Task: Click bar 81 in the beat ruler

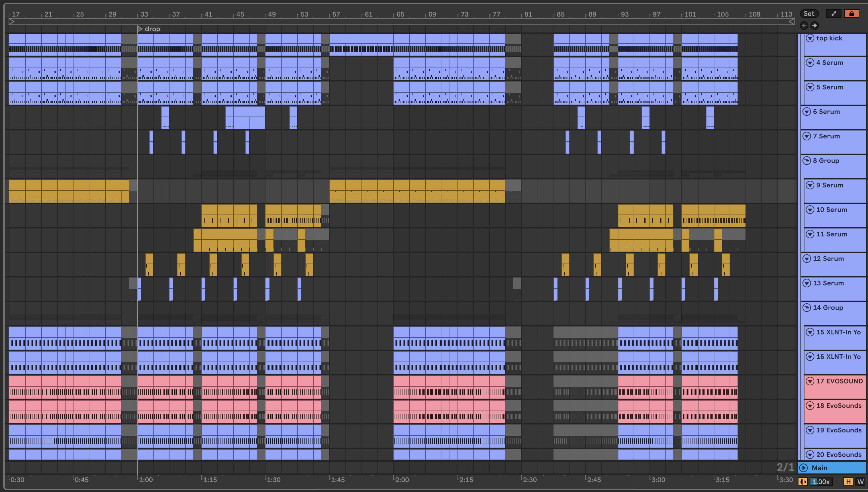Action: tap(528, 14)
